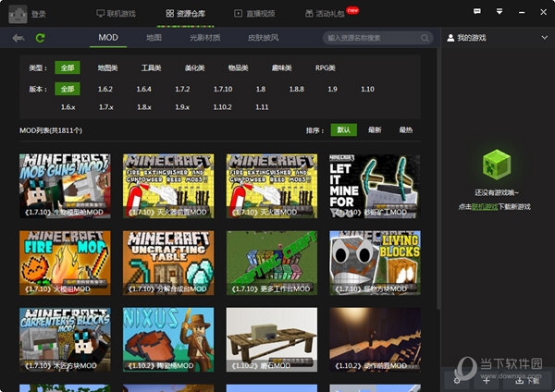Filter type by RPG类
The image size is (555, 392).
click(326, 67)
